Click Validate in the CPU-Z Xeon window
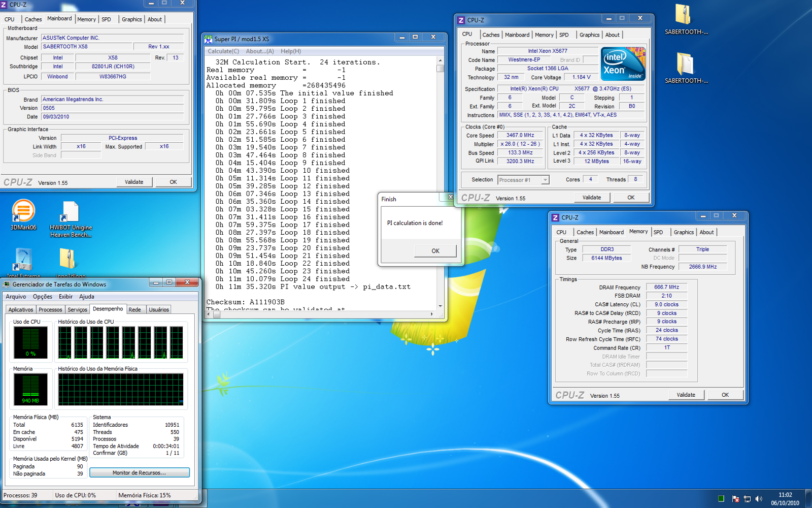This screenshot has width=812, height=508. point(592,198)
